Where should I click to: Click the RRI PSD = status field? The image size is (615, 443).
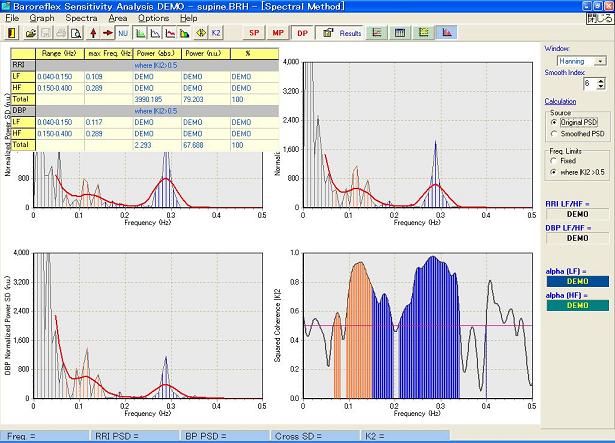click(x=135, y=436)
